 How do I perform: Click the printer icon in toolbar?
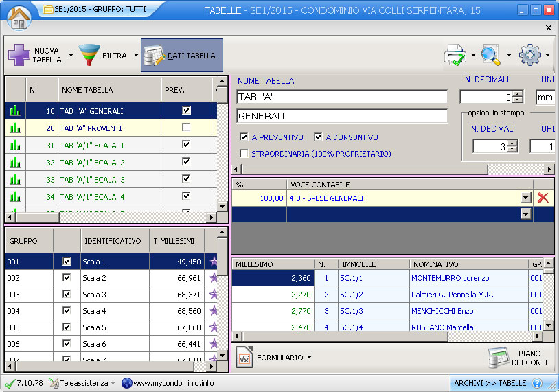455,55
